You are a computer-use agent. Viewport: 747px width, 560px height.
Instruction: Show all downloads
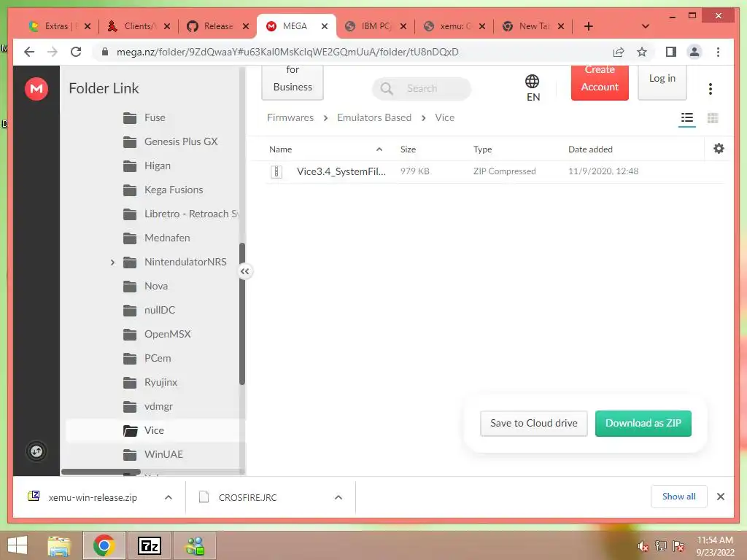tap(678, 497)
